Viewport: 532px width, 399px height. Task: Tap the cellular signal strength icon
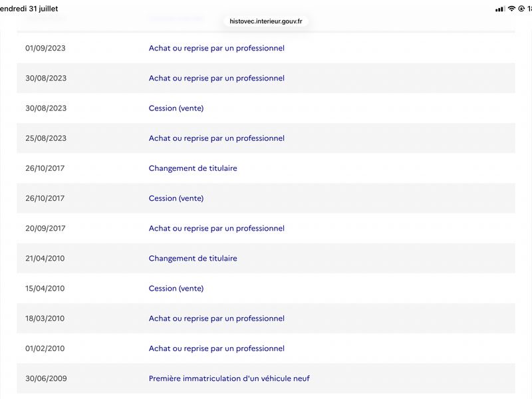[x=499, y=9]
